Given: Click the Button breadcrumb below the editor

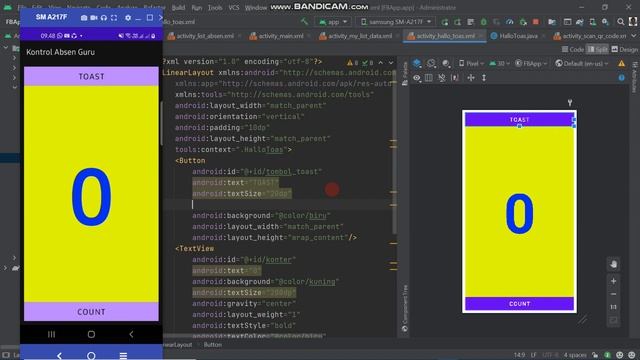Looking at the screenshot, I should click(x=213, y=345).
